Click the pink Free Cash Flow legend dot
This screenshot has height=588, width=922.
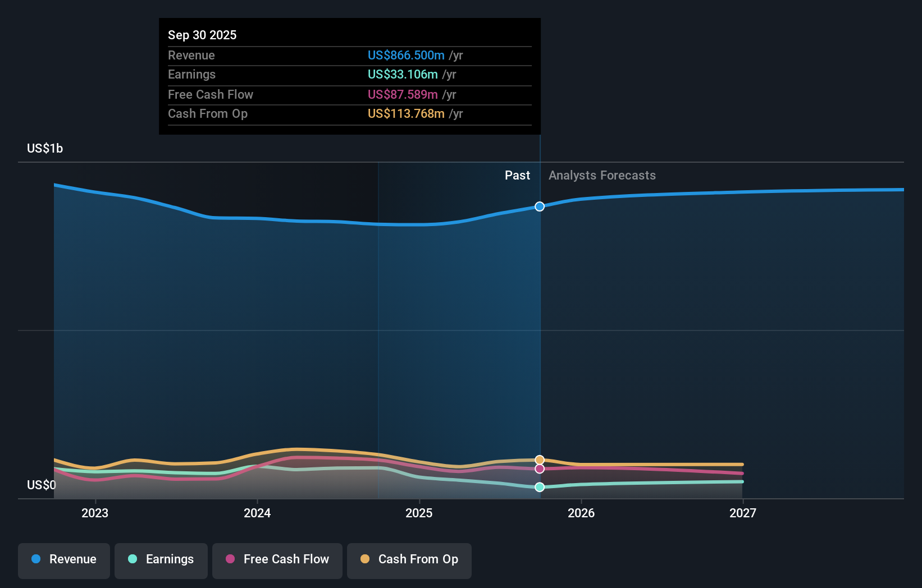[229, 559]
